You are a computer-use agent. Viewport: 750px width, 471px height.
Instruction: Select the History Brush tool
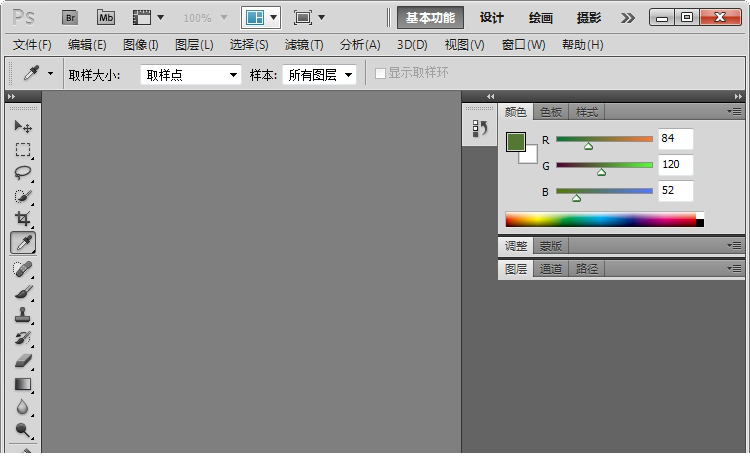click(x=22, y=338)
